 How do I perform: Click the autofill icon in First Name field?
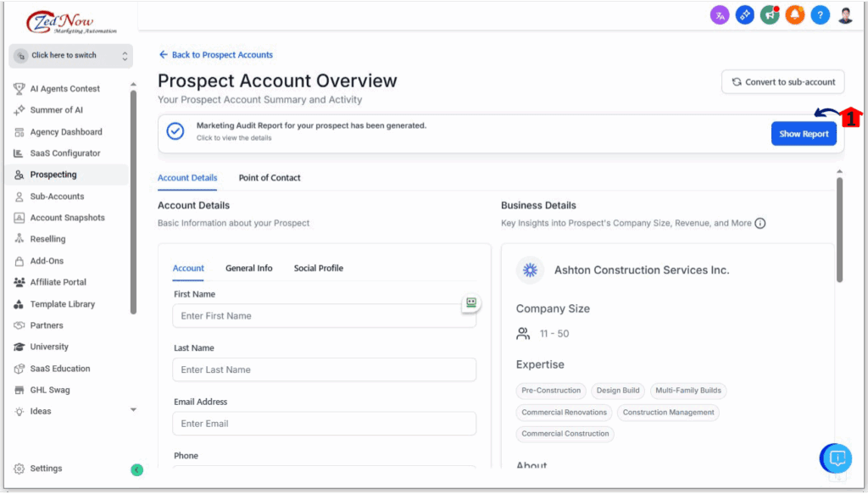pyautogui.click(x=471, y=303)
